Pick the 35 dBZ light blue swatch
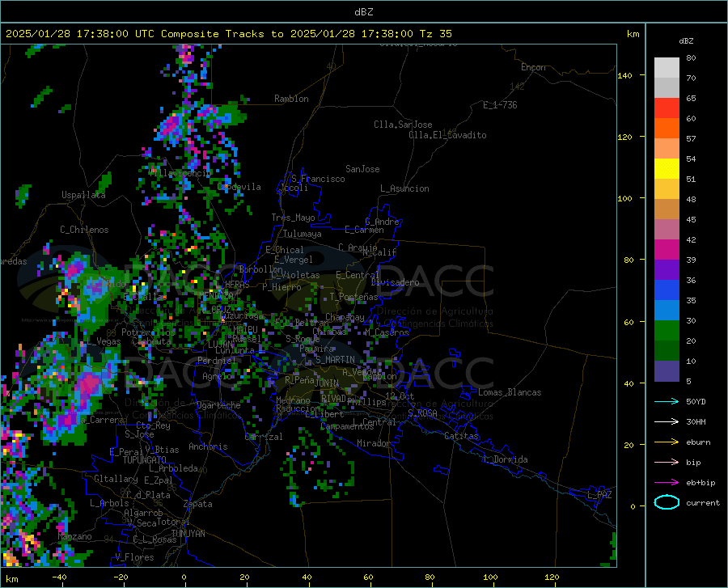 667,311
